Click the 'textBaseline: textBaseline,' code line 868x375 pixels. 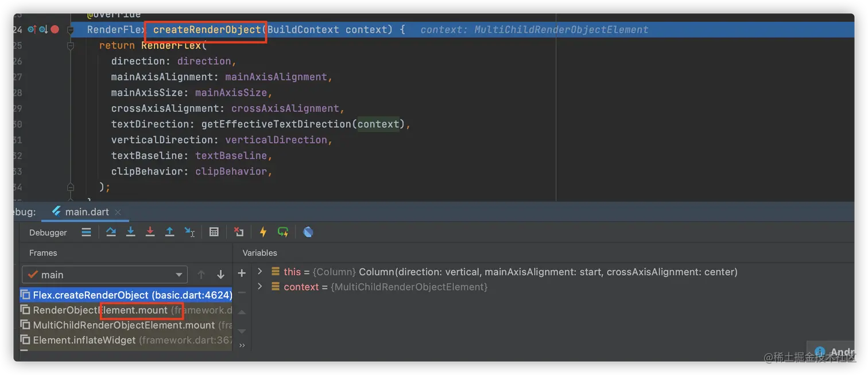(192, 155)
